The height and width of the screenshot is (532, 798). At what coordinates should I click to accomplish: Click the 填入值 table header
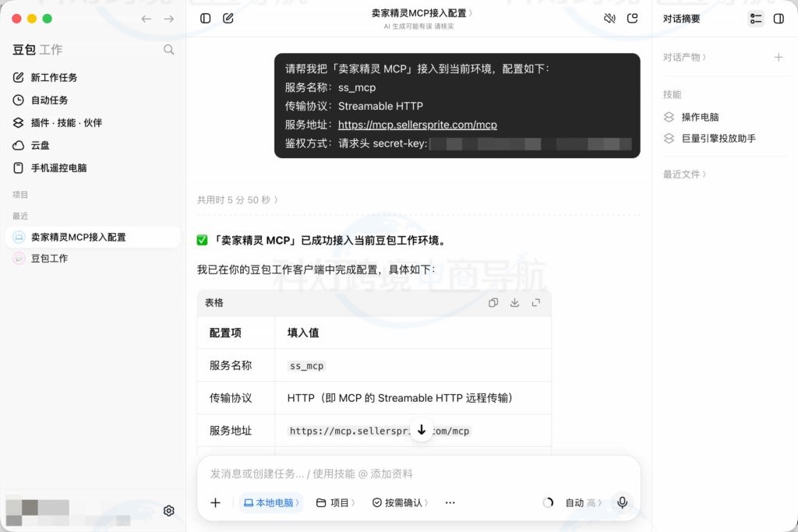tap(413, 333)
